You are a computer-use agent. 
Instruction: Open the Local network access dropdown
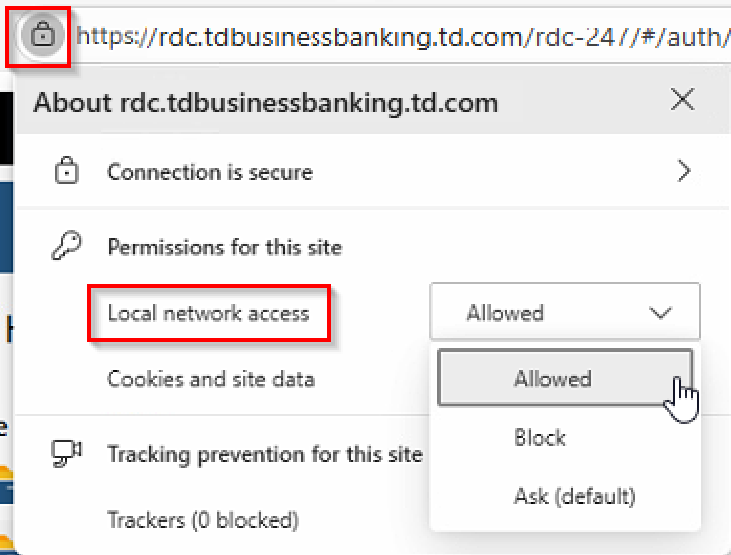(x=565, y=313)
